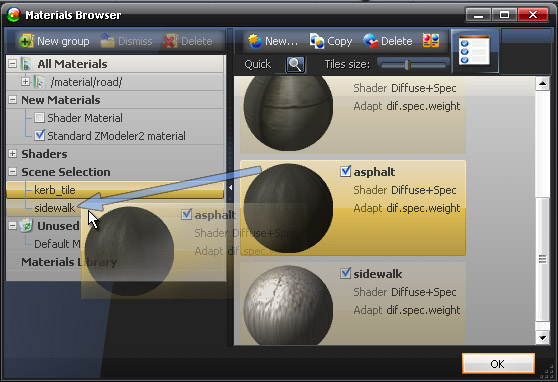Click the scrollbar down arrow in material list
Image resolution: width=558 pixels, height=382 pixels.
542,337
